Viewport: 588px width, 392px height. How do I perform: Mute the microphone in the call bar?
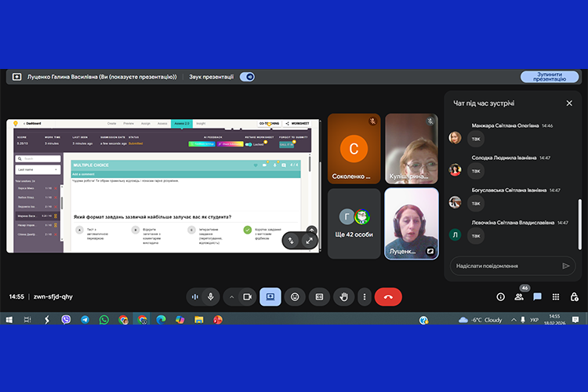click(x=210, y=297)
